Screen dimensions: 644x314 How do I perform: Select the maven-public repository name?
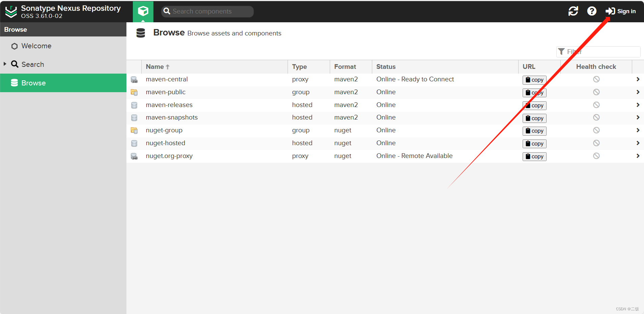[x=166, y=92]
